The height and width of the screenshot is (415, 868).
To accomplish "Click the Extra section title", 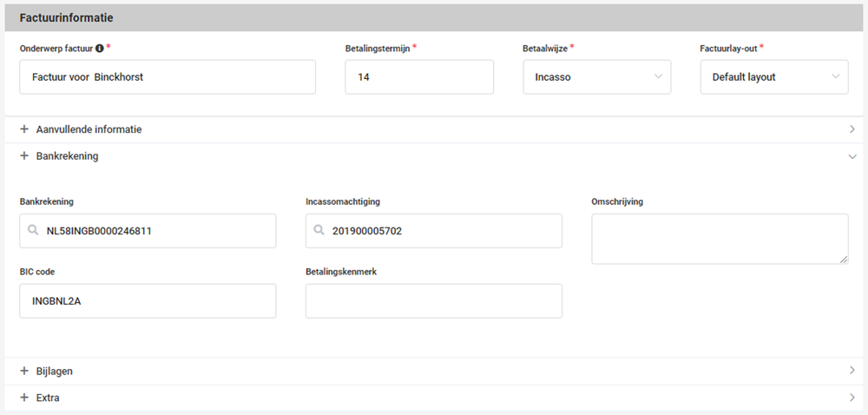I will click(x=48, y=398).
